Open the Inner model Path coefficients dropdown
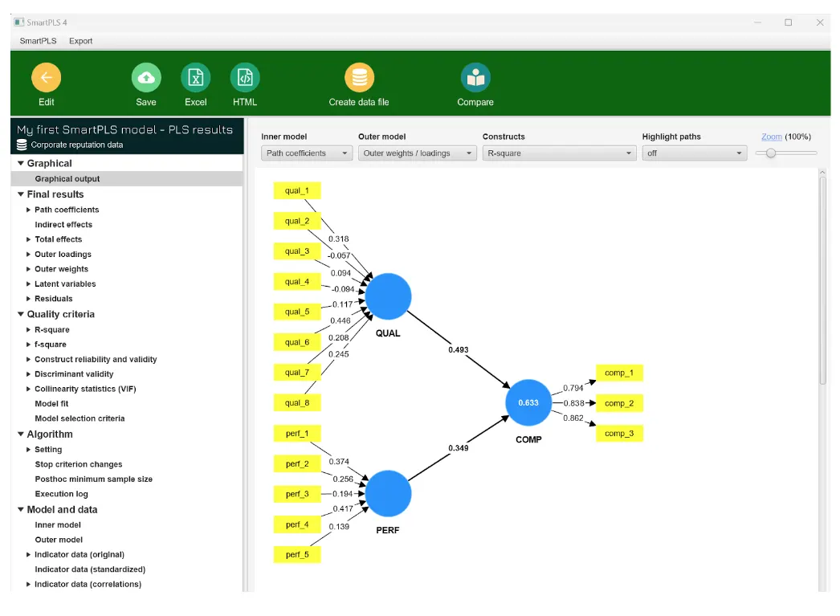This screenshot has height=616, width=840. click(x=307, y=153)
